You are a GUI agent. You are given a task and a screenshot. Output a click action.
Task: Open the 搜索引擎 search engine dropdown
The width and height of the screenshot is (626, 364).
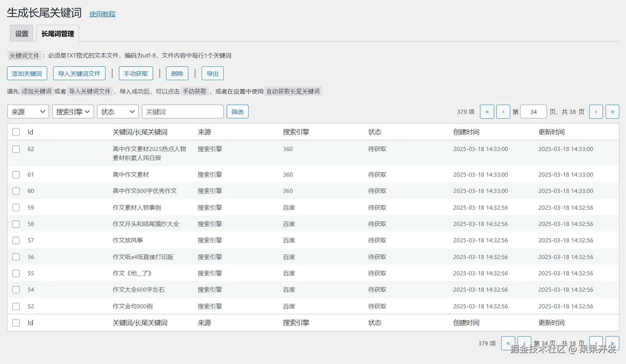pos(73,111)
